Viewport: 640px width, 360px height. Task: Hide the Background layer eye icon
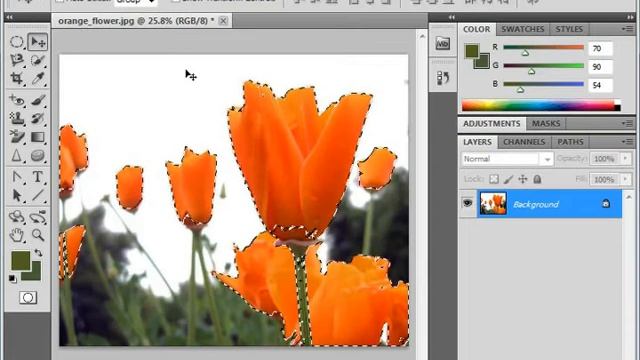(x=467, y=203)
